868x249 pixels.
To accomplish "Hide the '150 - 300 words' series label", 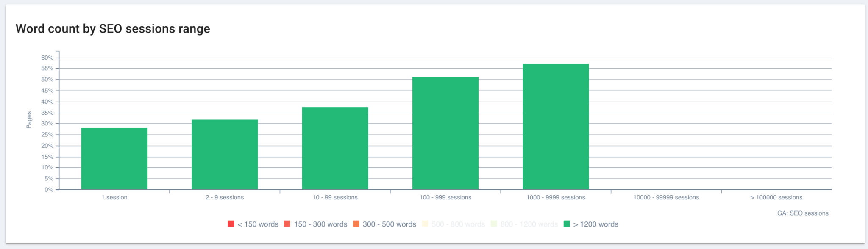I will (320, 224).
